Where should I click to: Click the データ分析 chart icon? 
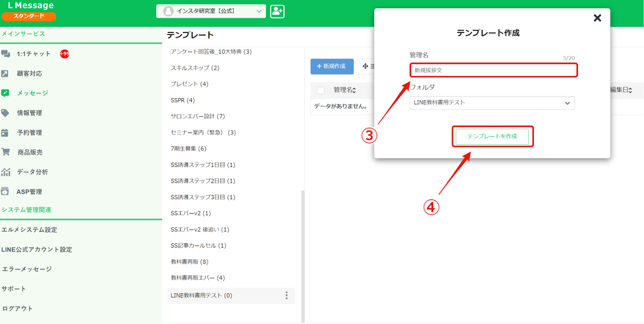coord(6,172)
